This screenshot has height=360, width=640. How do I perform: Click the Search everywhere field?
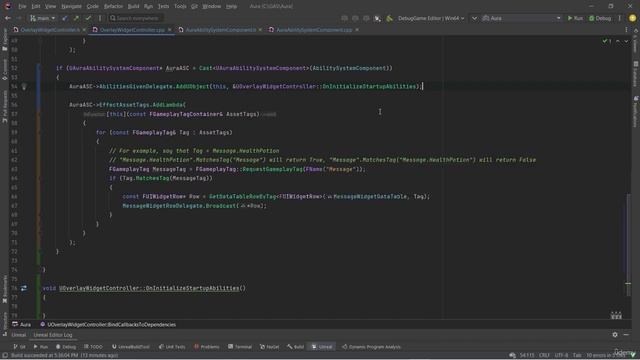(136, 18)
